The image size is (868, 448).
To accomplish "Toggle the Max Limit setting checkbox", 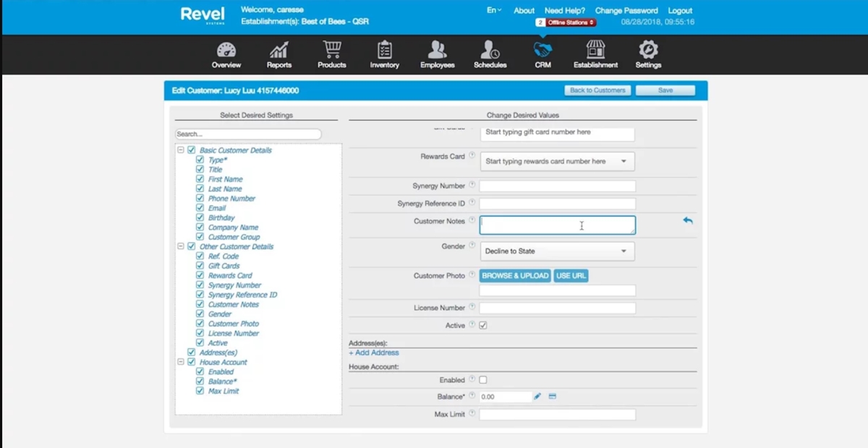I will coord(200,391).
